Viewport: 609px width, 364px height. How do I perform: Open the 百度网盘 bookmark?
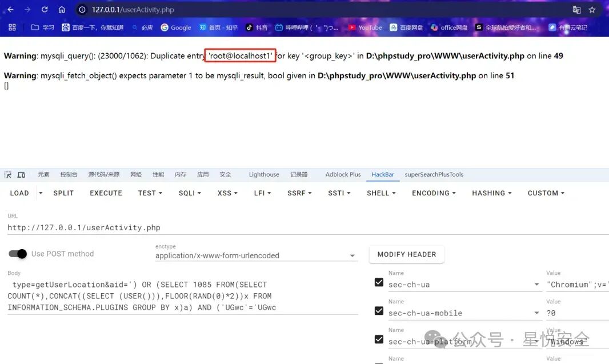(x=406, y=27)
